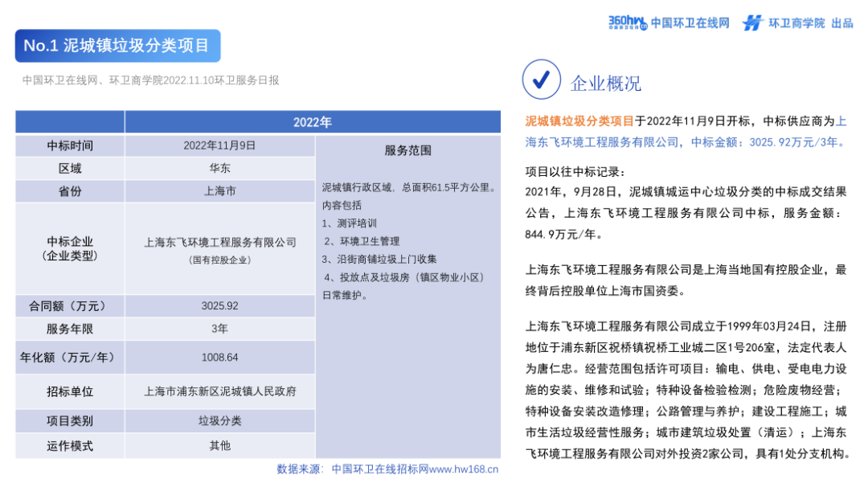
Task: Click the 项目以往中标记录 line
Action: pos(575,172)
